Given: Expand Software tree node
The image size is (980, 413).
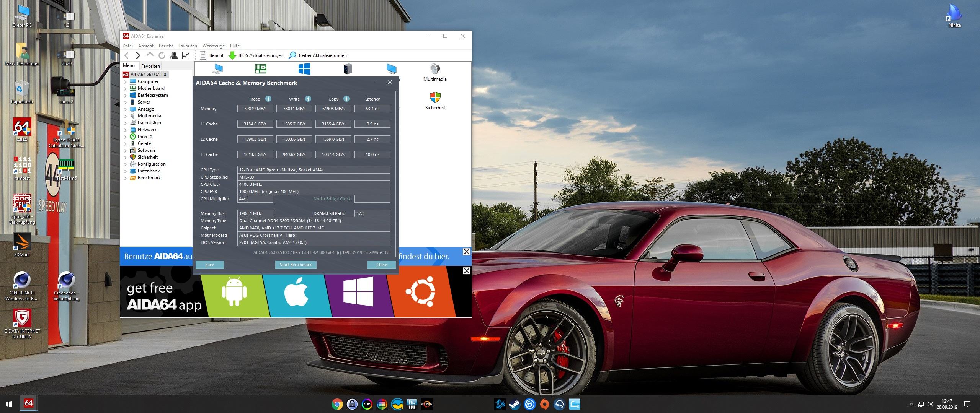Looking at the screenshot, I should point(125,150).
